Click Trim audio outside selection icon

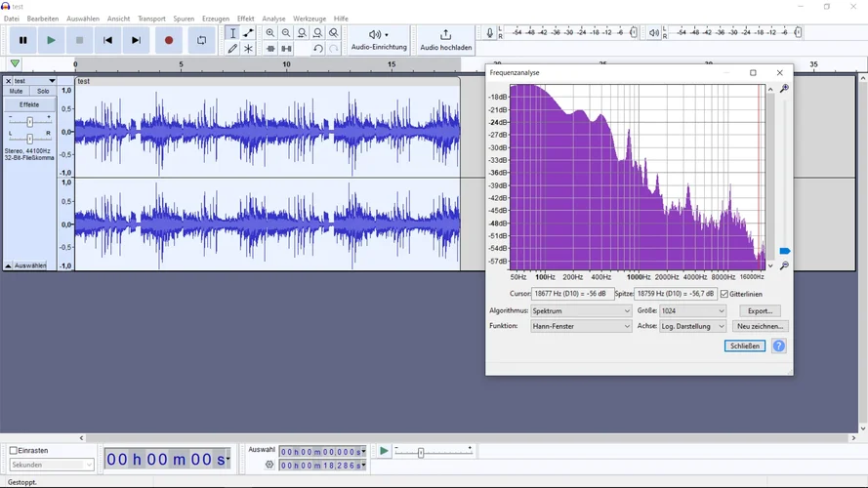pyautogui.click(x=270, y=49)
